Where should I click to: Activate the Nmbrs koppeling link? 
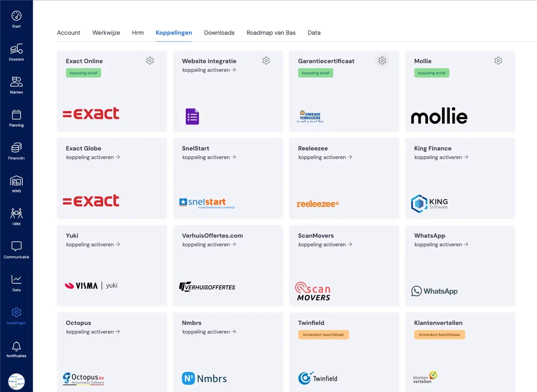point(209,332)
